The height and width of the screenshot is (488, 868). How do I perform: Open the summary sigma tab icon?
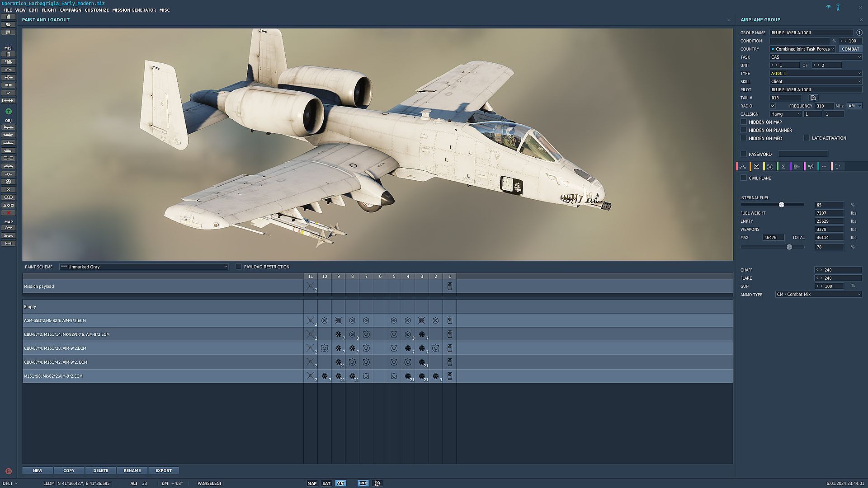click(x=783, y=167)
